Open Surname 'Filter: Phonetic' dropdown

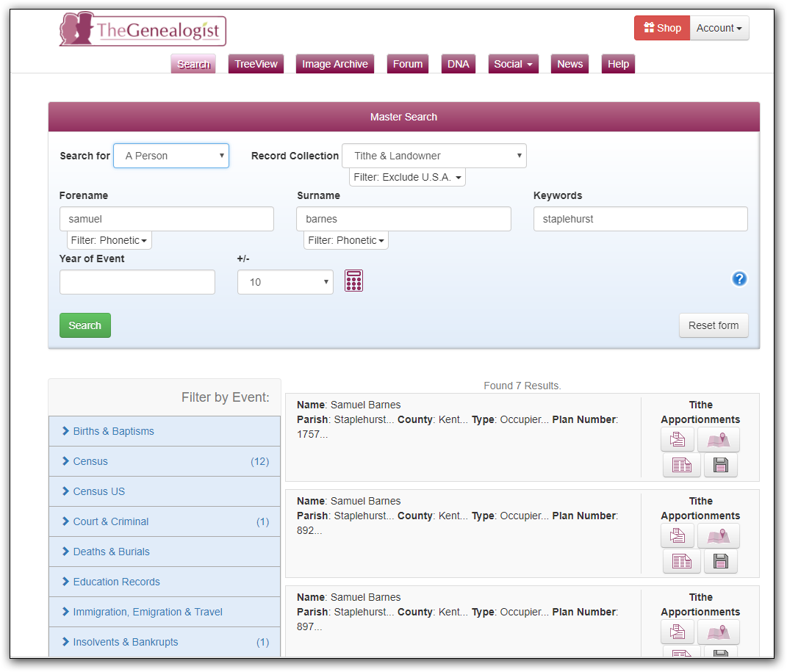346,240
